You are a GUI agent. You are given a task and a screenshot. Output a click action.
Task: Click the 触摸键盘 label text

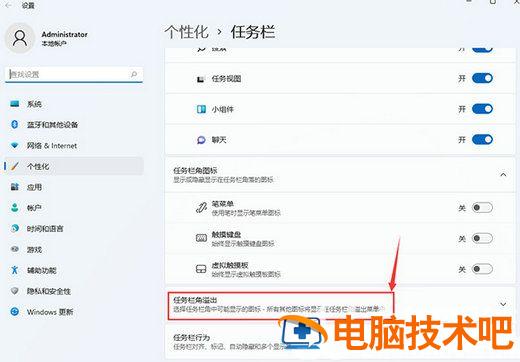tap(226, 234)
